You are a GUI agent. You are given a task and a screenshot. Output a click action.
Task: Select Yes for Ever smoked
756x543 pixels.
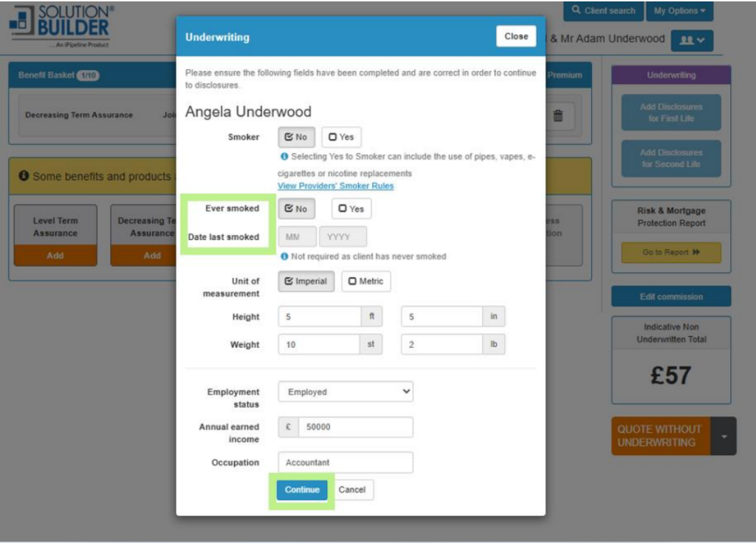(351, 209)
